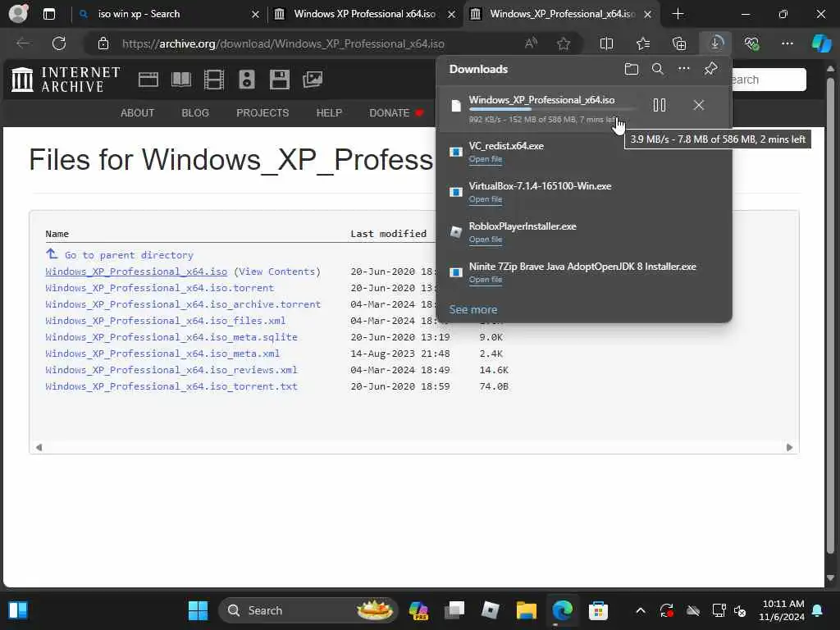Click the page vertical scrollbar
The height and width of the screenshot is (630, 840).
[x=830, y=316]
